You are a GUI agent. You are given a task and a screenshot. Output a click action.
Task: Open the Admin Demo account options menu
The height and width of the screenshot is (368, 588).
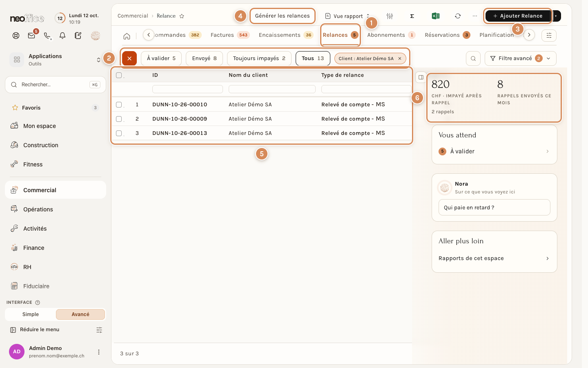pos(99,352)
